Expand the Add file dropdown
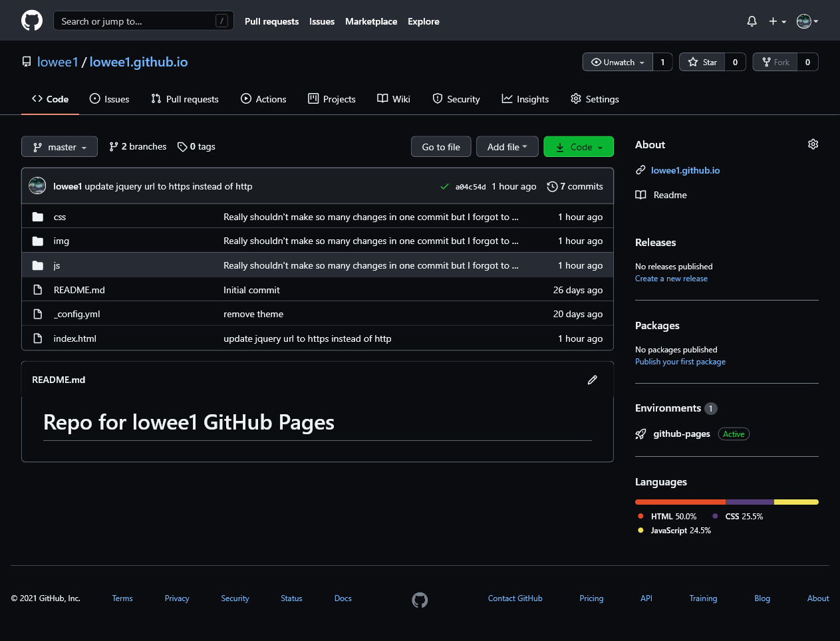This screenshot has width=840, height=641. (x=507, y=147)
